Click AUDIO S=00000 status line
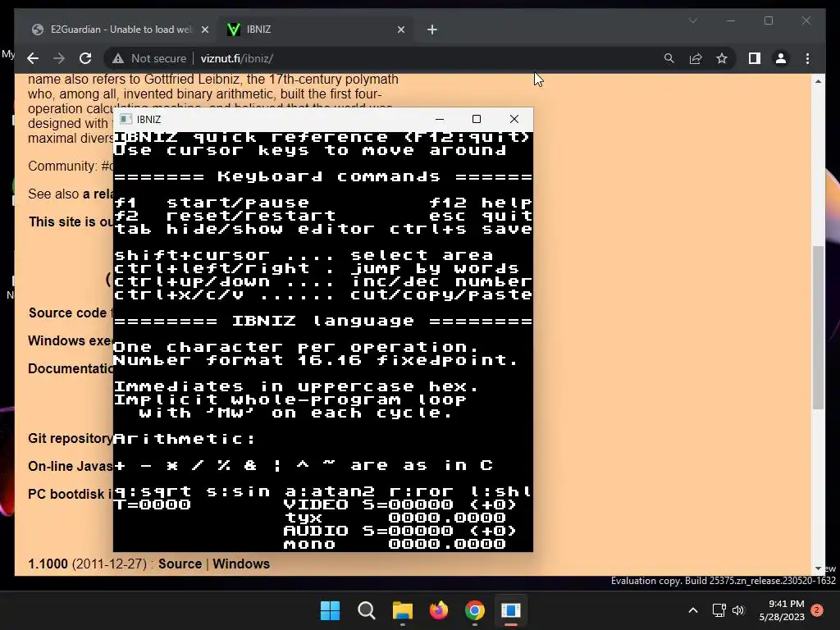840x630 pixels. click(x=399, y=531)
